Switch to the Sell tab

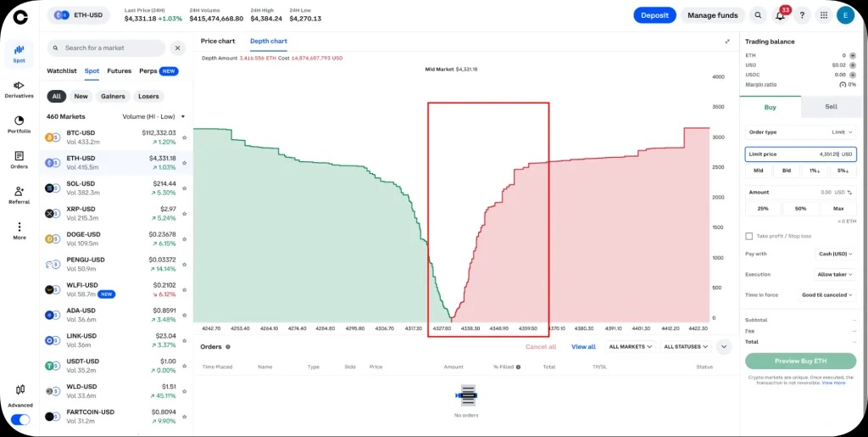click(x=831, y=107)
